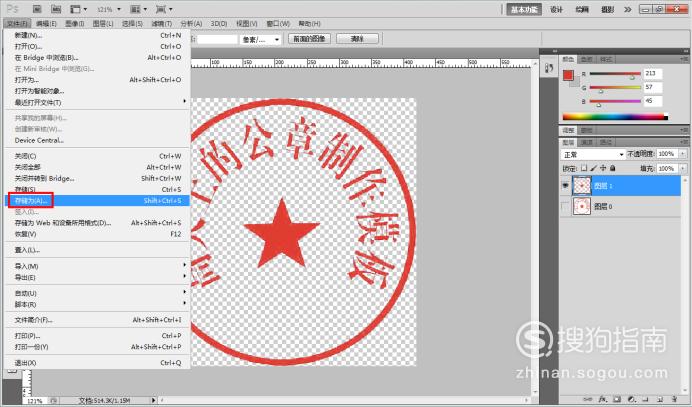This screenshot has width=692, height=407.
Task: Open the status bar info arrow menu
Action: tap(154, 400)
